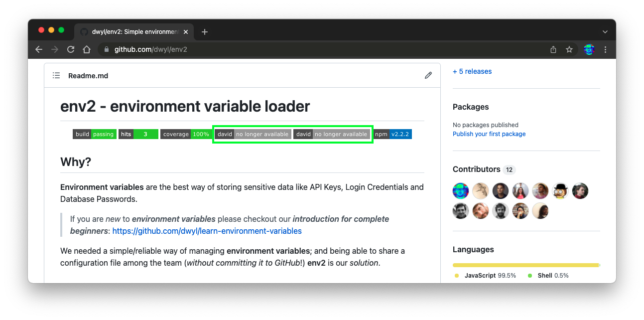Click Publish your first package link
The width and height of the screenshot is (644, 320).
click(489, 134)
